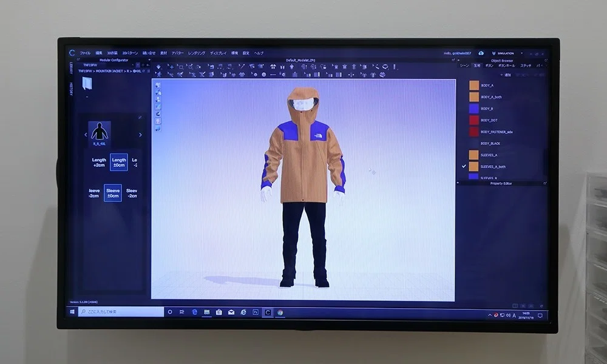The width and height of the screenshot is (607, 364).
Task: Open the ファイル menu
Action: tap(85, 53)
